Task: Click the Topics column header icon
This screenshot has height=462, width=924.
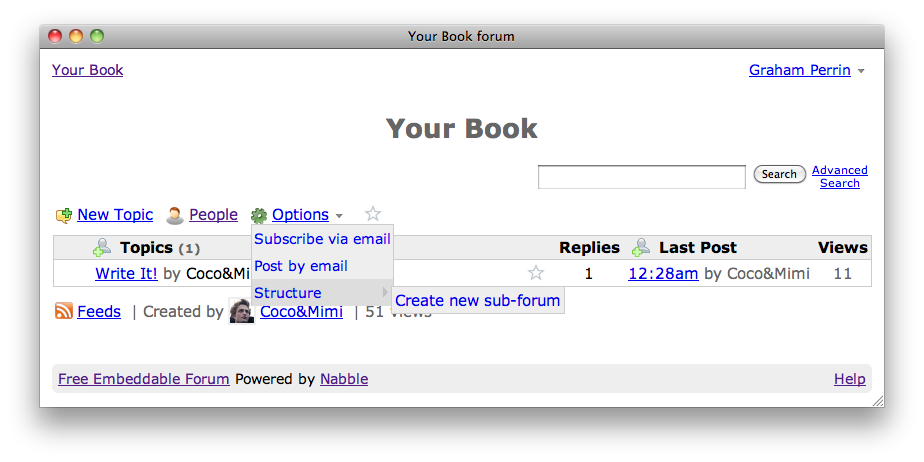Action: coord(102,247)
